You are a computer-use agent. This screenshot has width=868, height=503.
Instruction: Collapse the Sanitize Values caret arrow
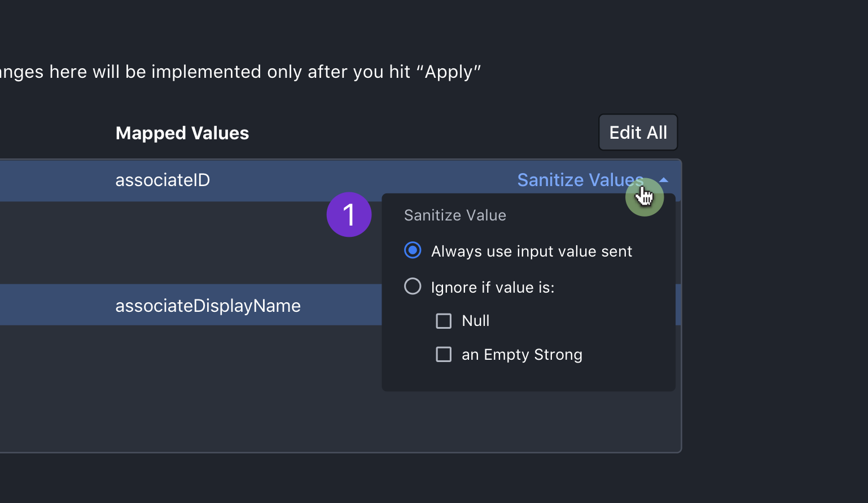pyautogui.click(x=664, y=180)
